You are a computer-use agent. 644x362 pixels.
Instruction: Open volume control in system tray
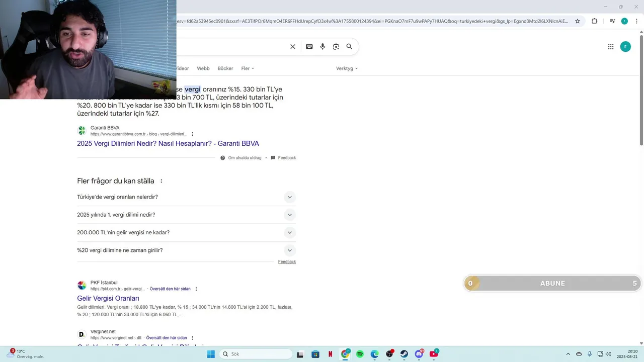tap(608, 354)
